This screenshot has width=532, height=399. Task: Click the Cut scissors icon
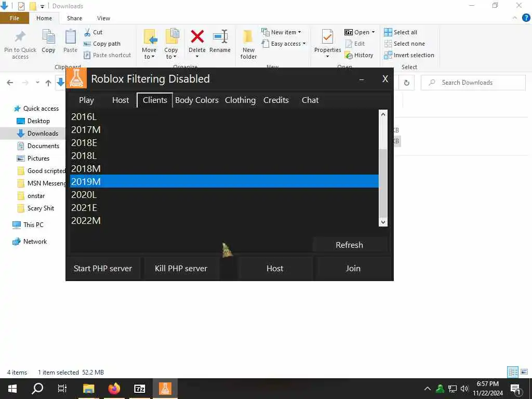(87, 32)
